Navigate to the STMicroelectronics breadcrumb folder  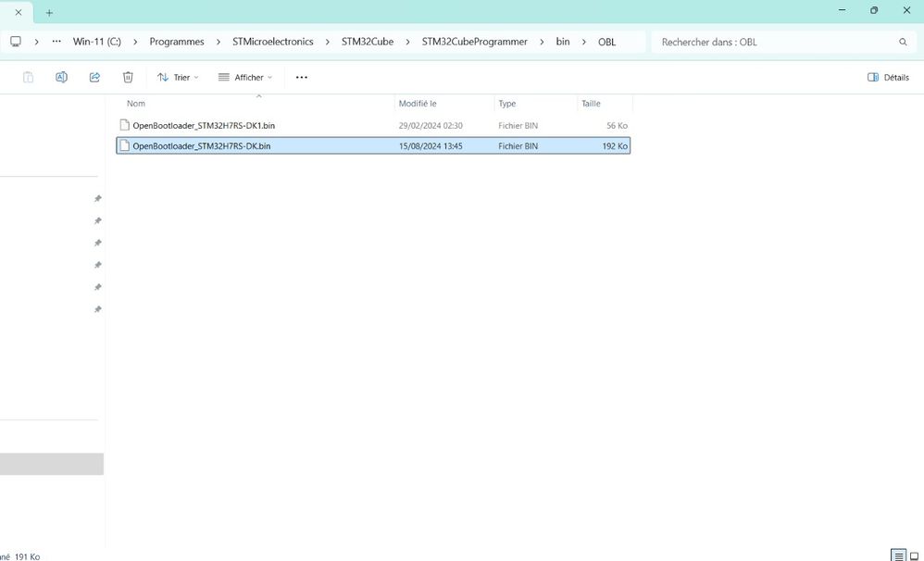coord(273,42)
